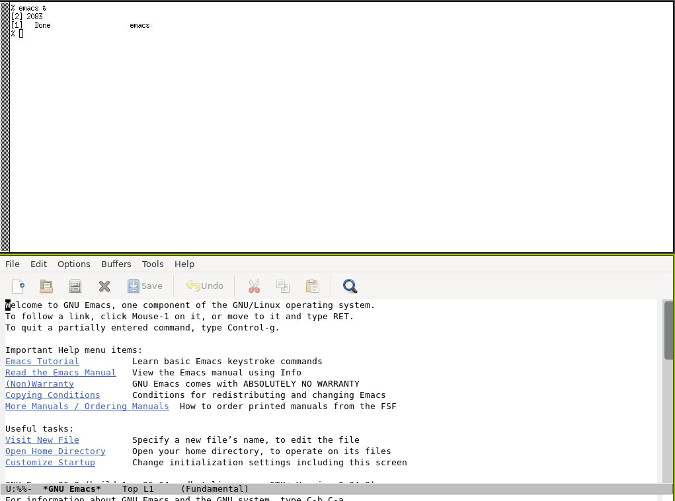This screenshot has height=501, width=675.
Task: Click the *GNU Emacs* buffer name in mode line
Action: [72, 489]
